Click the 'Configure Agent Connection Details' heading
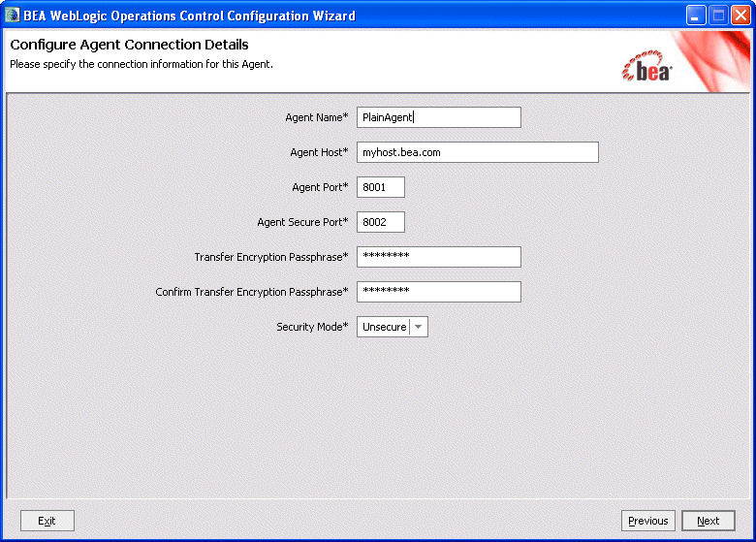This screenshot has width=756, height=542. click(x=129, y=45)
